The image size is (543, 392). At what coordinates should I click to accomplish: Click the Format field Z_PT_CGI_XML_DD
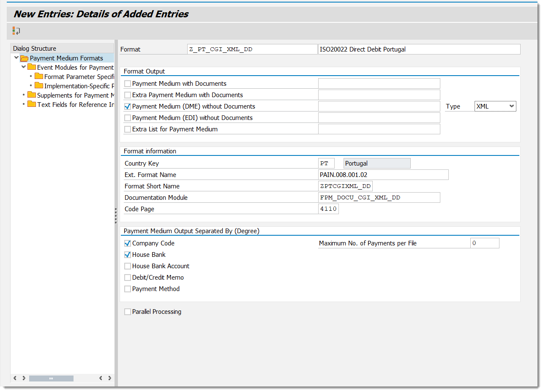(252, 49)
